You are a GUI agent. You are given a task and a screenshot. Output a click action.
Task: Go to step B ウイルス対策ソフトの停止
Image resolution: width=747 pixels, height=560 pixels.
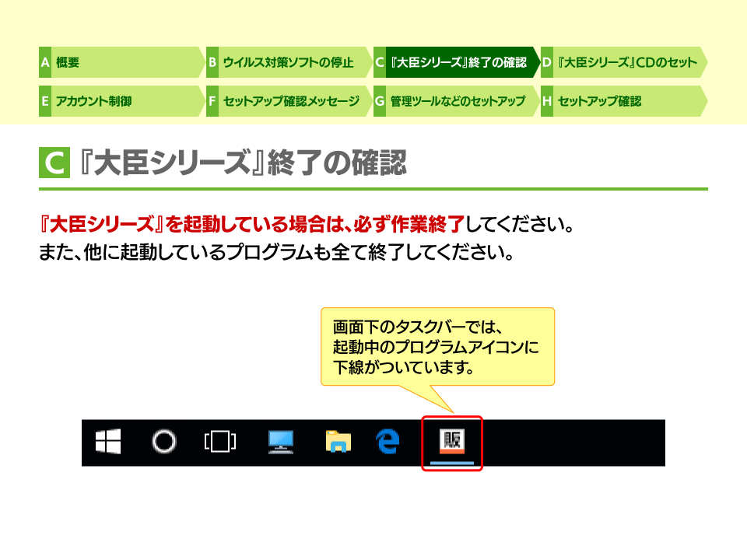point(289,62)
